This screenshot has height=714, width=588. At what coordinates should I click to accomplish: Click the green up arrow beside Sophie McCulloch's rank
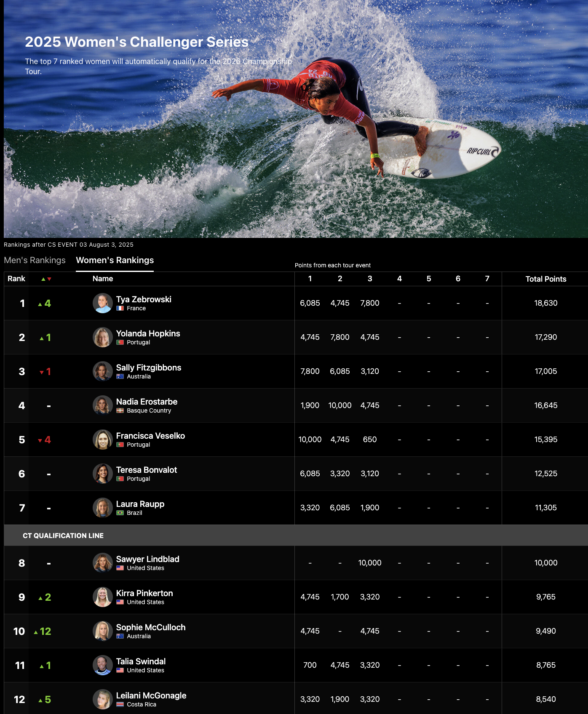(36, 632)
